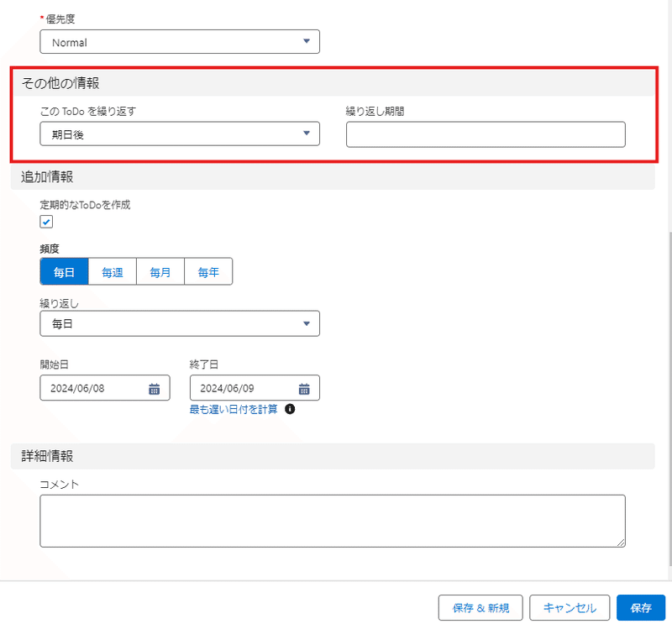Uncheck the 定期的なToDoを作成 checkbox

click(46, 222)
